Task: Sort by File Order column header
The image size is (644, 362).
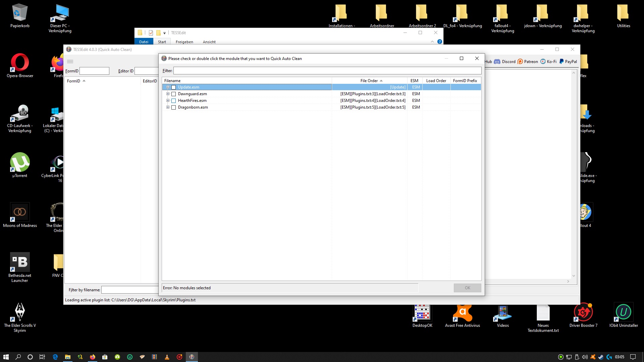Action: coord(369,81)
